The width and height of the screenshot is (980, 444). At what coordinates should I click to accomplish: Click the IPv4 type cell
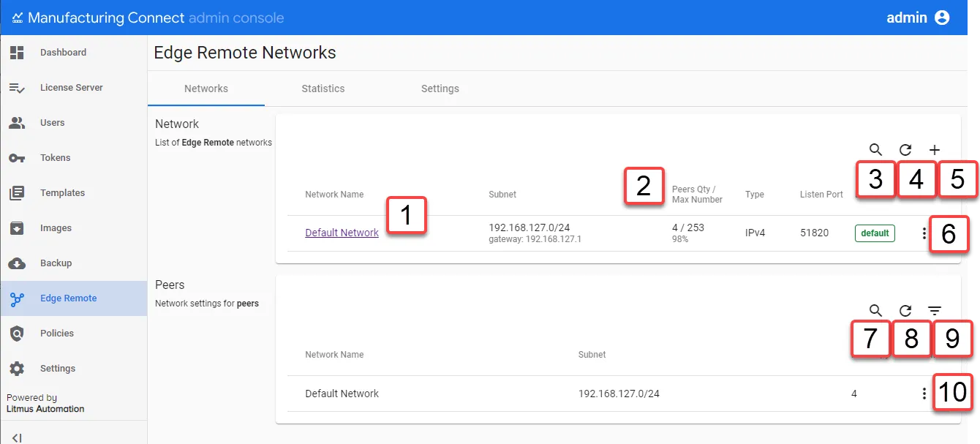coord(755,233)
